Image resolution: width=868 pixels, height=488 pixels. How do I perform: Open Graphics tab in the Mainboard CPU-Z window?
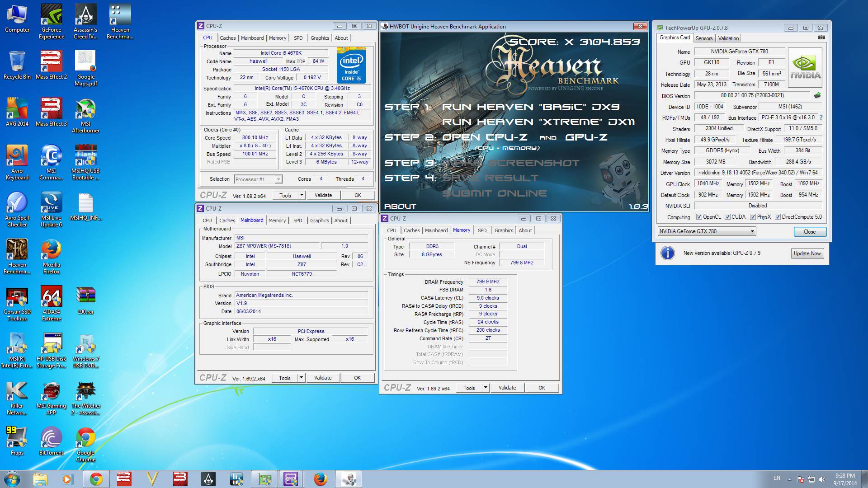click(x=319, y=221)
